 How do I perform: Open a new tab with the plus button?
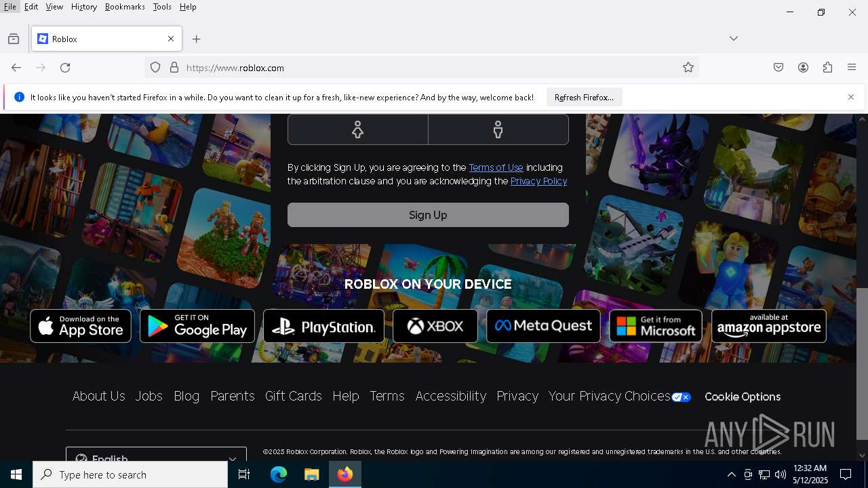197,39
